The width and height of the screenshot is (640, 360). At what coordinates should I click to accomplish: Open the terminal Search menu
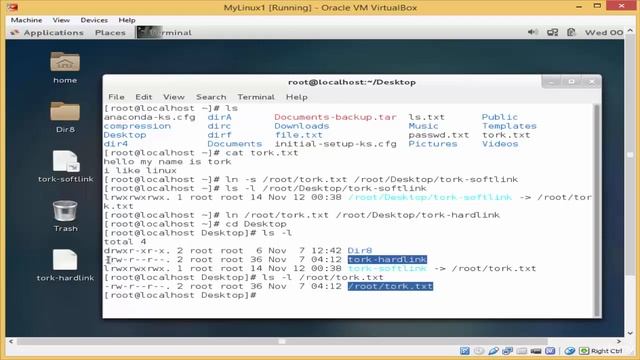[211, 97]
